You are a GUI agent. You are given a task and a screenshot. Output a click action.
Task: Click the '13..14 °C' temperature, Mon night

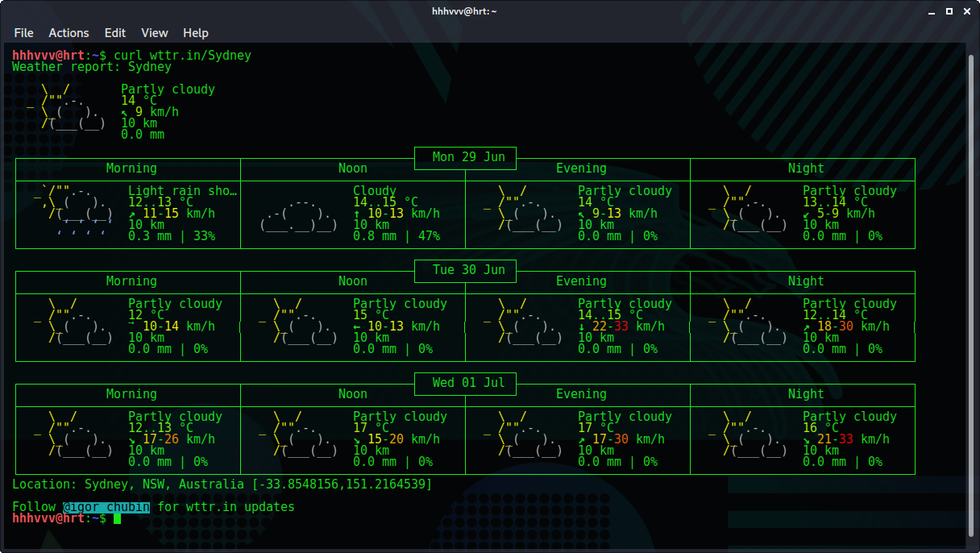835,202
